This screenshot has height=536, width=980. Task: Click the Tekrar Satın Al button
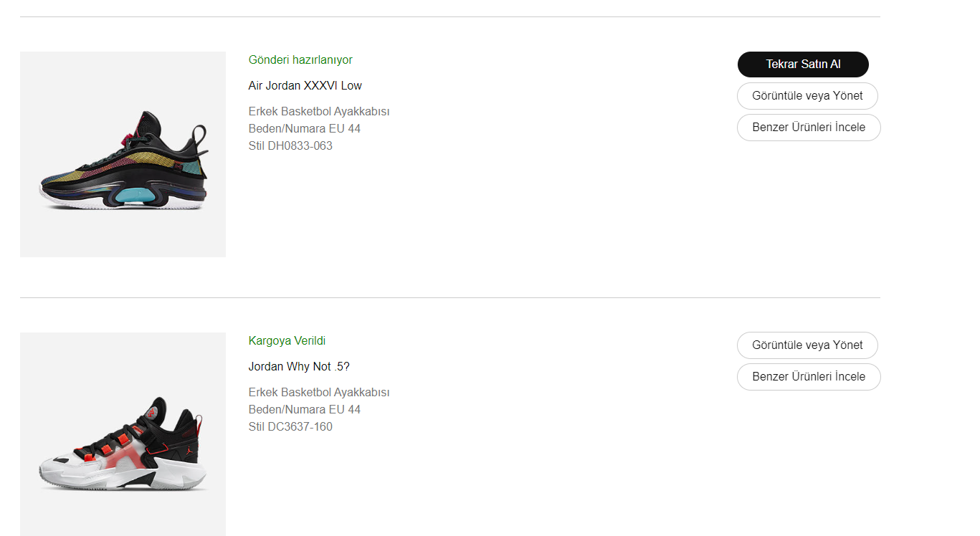tap(803, 64)
